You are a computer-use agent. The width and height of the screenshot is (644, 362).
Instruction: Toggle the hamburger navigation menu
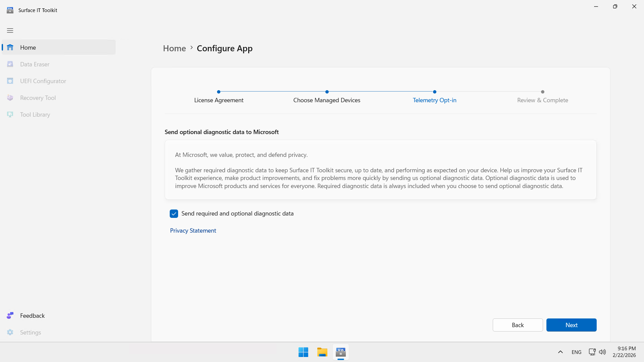(10, 31)
